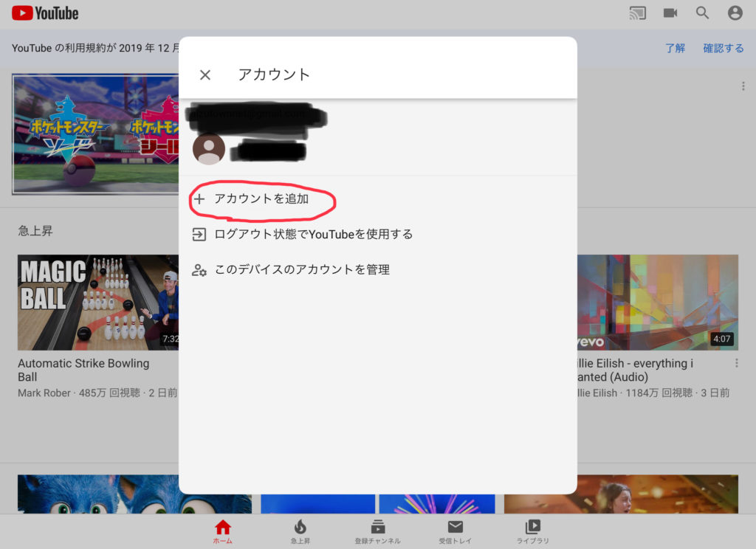Open the three-dot menu at the banner's top right

point(743,86)
